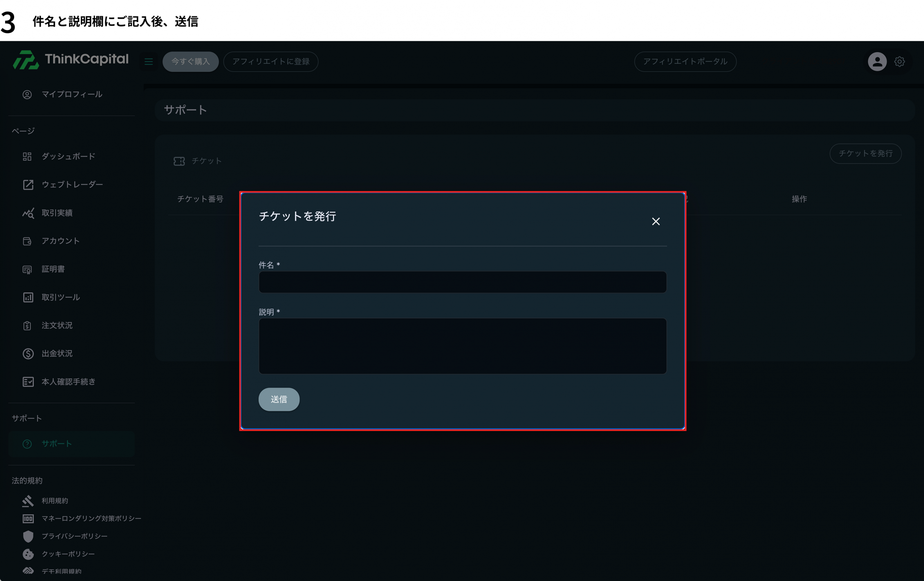924x581 pixels.
Task: Click the 取引実績 chart icon
Action: click(x=28, y=213)
